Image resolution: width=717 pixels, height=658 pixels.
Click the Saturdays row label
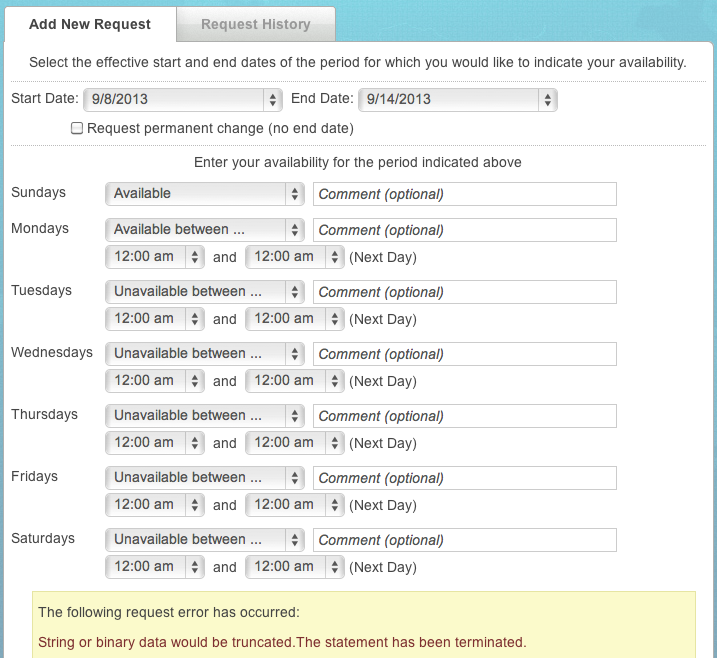(43, 538)
